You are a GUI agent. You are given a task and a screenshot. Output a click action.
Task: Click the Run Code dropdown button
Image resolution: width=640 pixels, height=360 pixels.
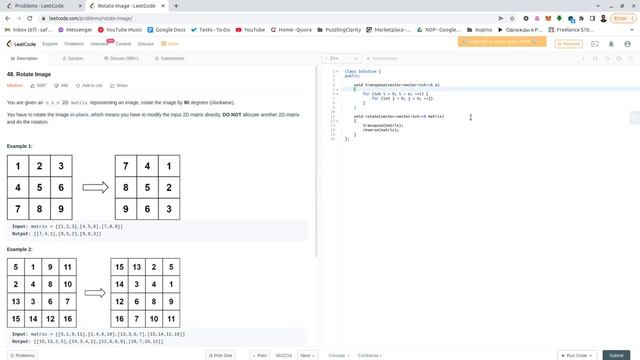coord(576,356)
